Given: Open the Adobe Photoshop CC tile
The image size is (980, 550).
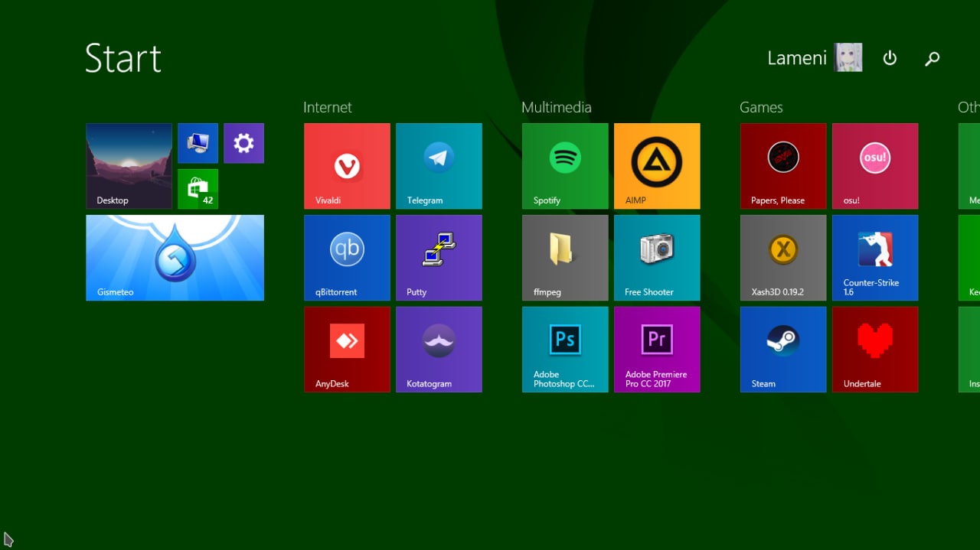Looking at the screenshot, I should coord(565,350).
